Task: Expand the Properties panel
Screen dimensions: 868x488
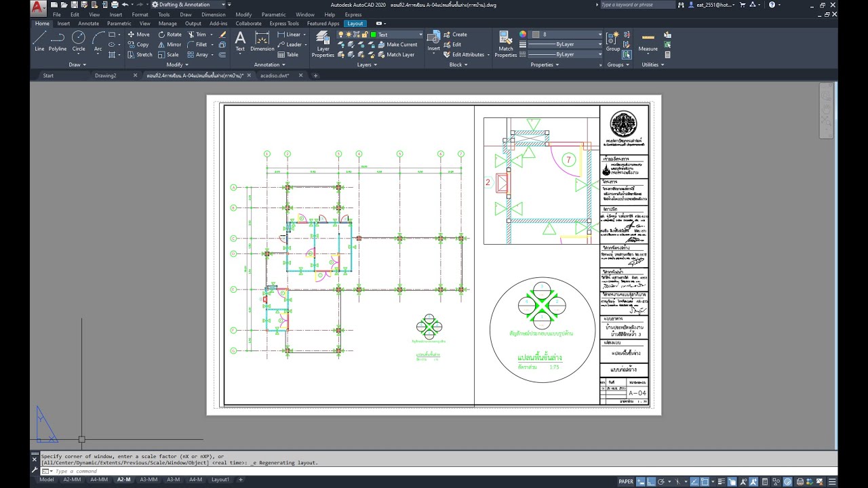Action: (x=545, y=65)
